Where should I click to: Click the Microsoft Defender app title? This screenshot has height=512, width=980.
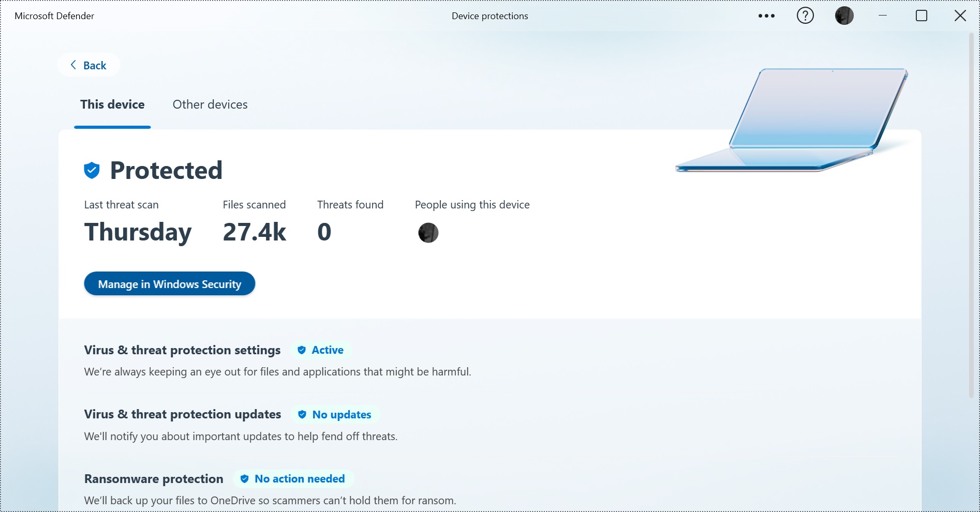pyautogui.click(x=54, y=16)
